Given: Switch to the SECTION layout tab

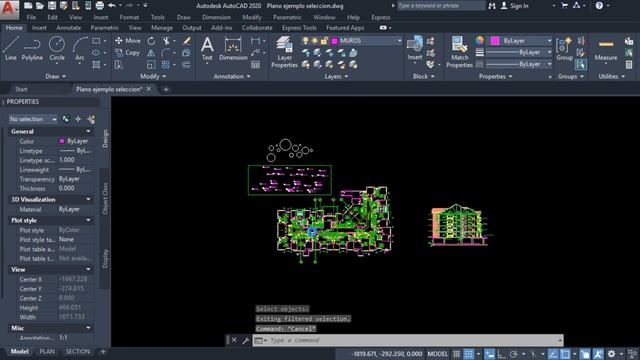Looking at the screenshot, I should click(78, 351).
